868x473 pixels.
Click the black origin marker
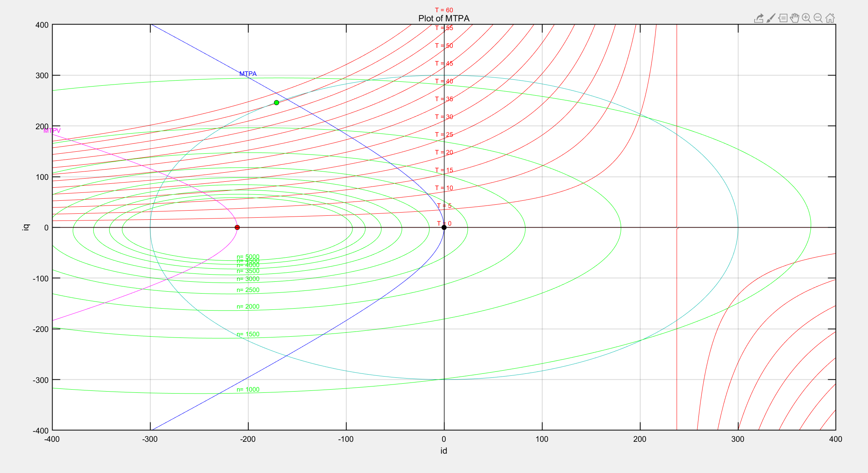pyautogui.click(x=444, y=228)
